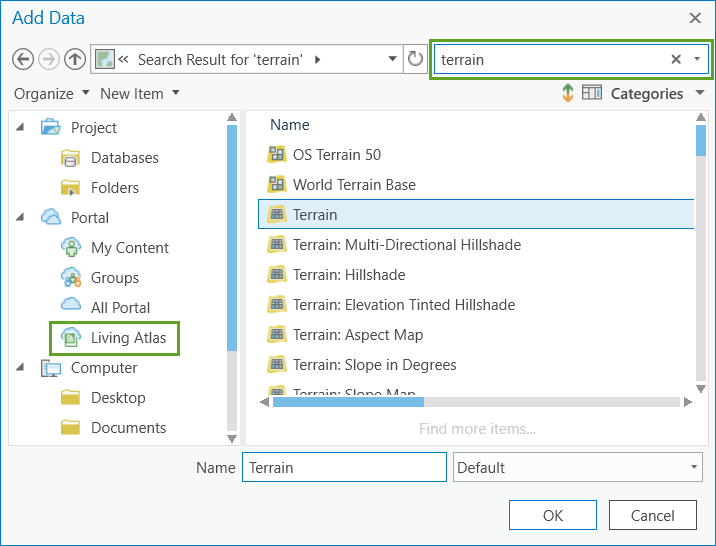Viewport: 716px width, 546px height.
Task: Click the view layout icon next to Categories
Action: tap(592, 93)
